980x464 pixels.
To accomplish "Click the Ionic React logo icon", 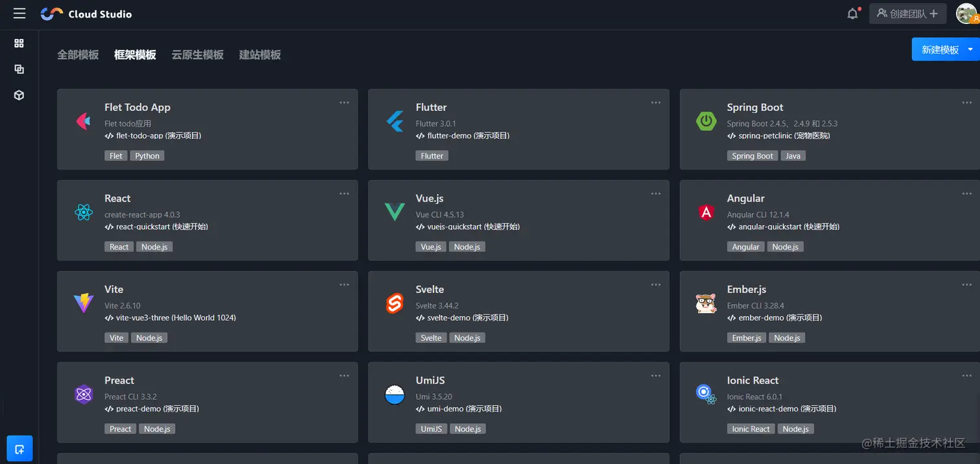I will [706, 394].
